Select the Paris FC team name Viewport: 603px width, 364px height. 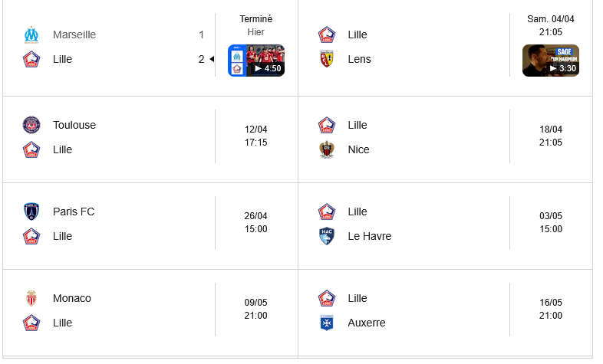(74, 212)
